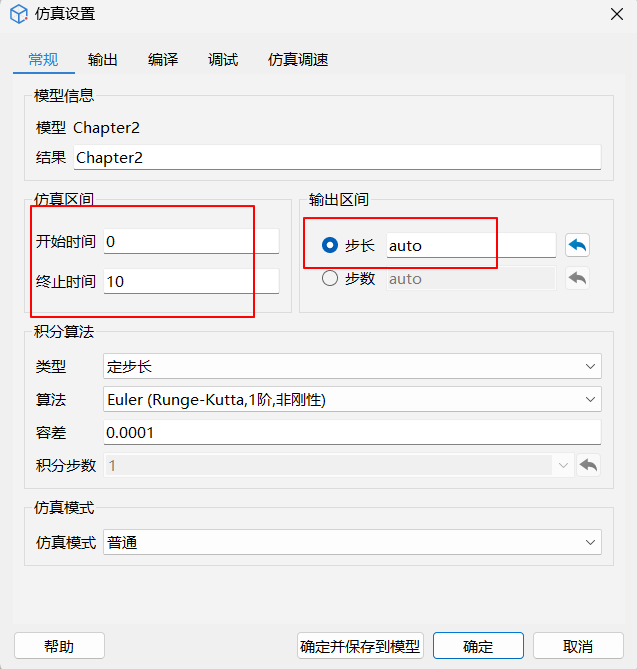Click the 容差 field showing 0.0001
The image size is (637, 669).
click(352, 433)
